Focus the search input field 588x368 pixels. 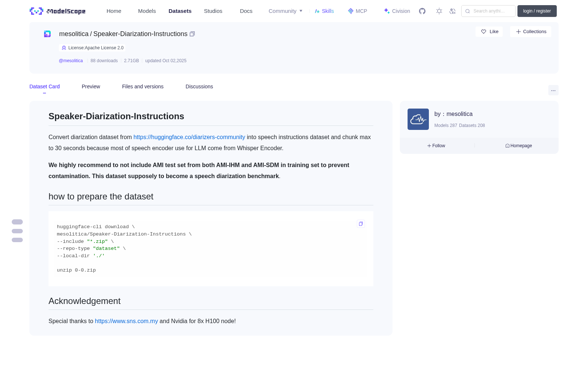(488, 11)
